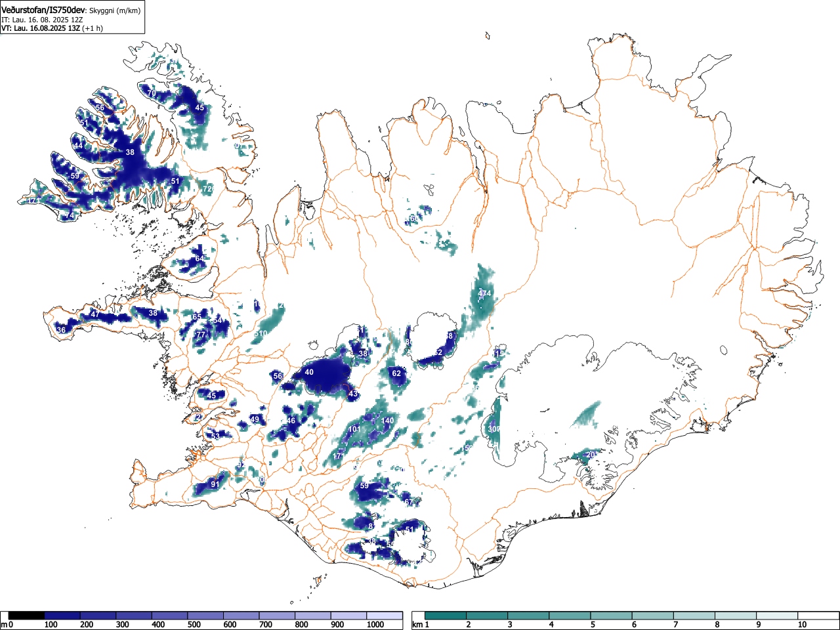Click the '49' visibility value in southwest Iceland

point(255,419)
